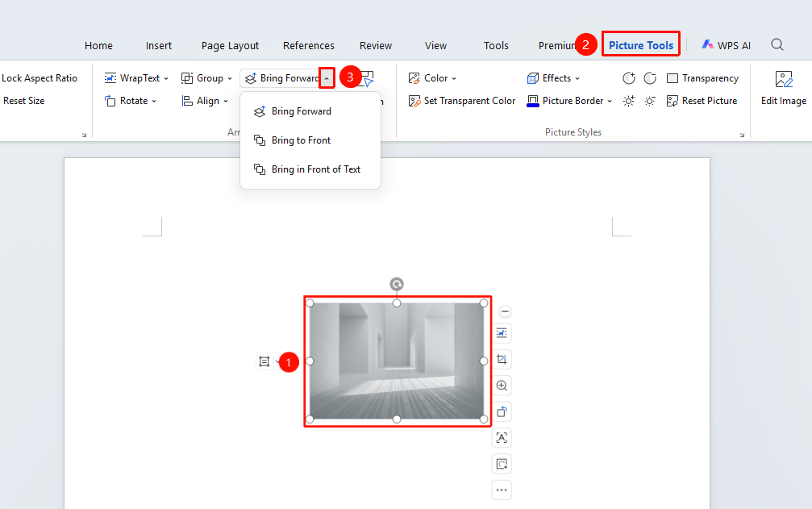Click the layout options icon left of picture
Screen dimensions: 812x509
click(264, 361)
